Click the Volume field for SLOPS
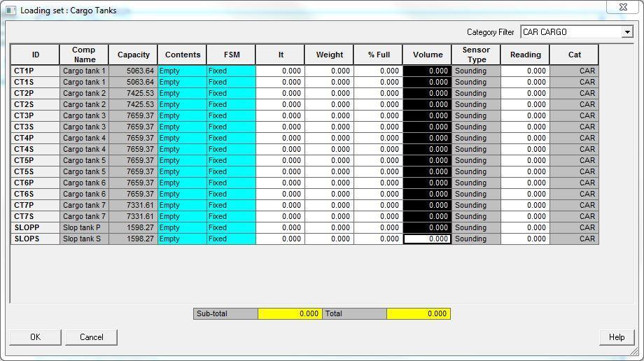The width and height of the screenshot is (644, 361). (x=427, y=239)
